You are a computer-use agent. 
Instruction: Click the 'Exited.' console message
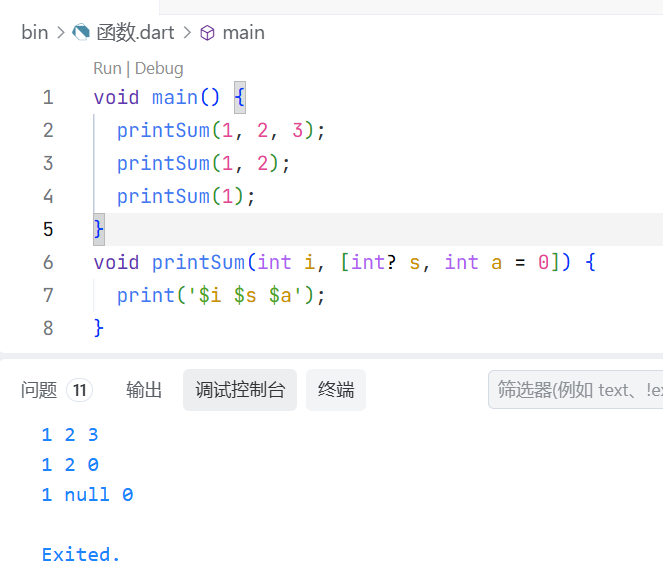(81, 555)
